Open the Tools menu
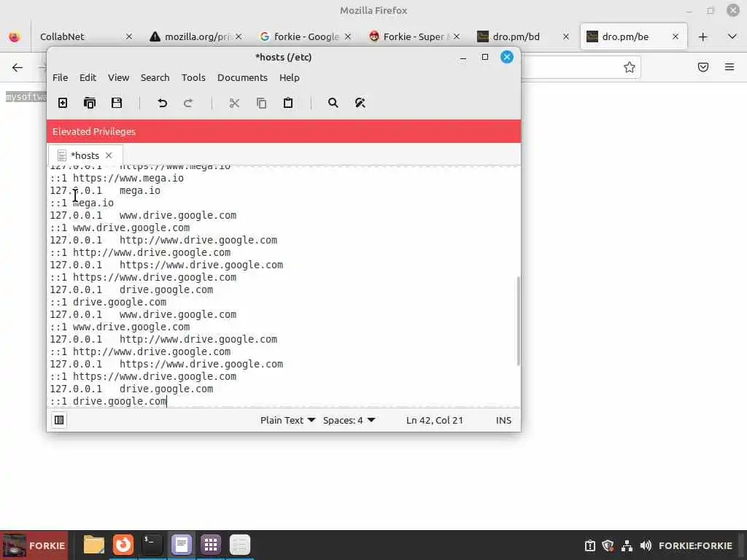Image resolution: width=747 pixels, height=560 pixels. 193,77
